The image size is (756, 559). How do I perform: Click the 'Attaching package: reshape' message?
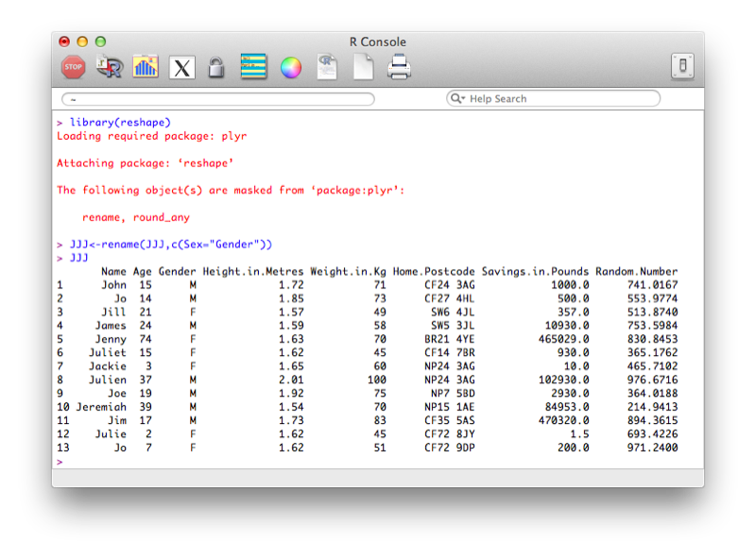click(x=146, y=162)
